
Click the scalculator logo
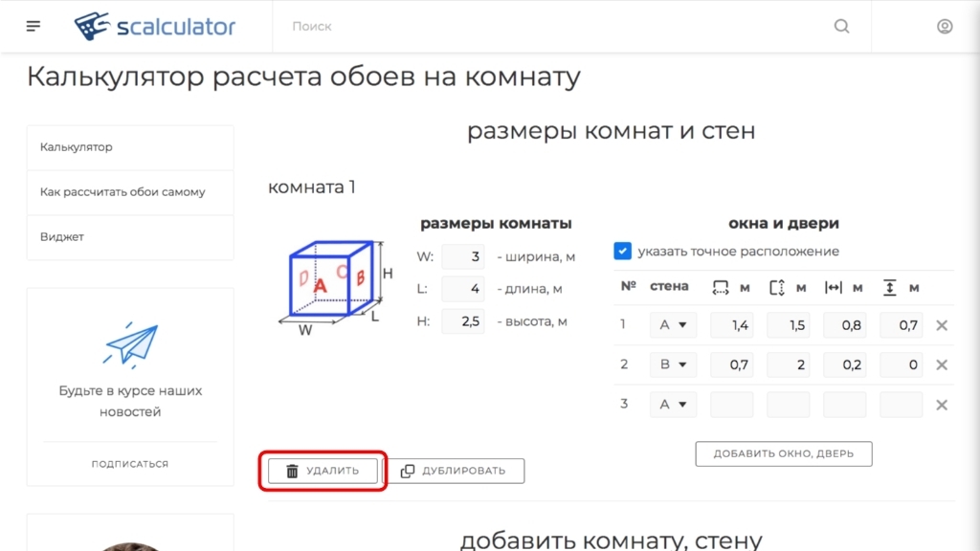point(155,26)
